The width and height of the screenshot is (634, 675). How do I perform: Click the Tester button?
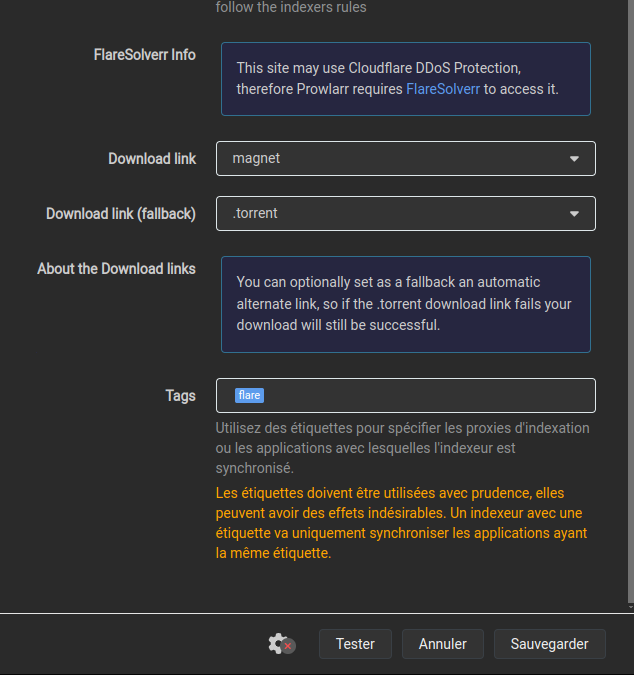tap(355, 644)
